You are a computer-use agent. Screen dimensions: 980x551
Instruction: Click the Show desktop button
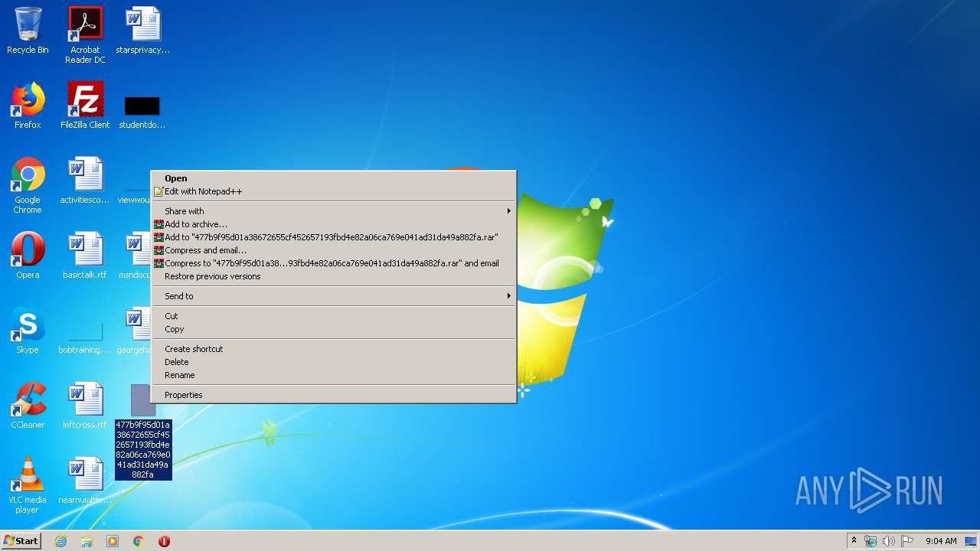[972, 541]
